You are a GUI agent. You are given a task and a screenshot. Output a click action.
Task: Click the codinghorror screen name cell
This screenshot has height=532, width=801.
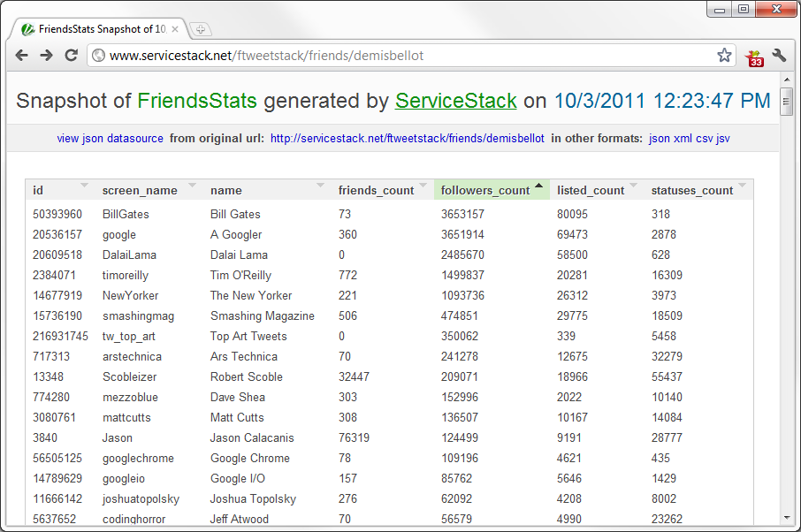tap(133, 519)
